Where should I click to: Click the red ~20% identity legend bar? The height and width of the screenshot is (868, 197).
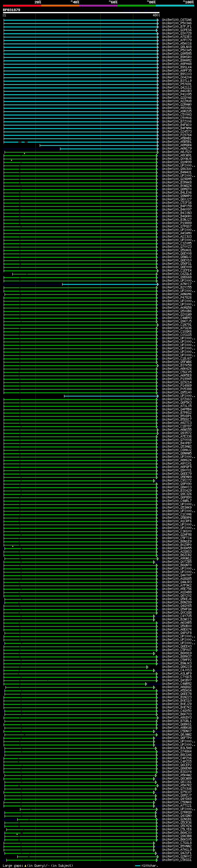point(22,6)
